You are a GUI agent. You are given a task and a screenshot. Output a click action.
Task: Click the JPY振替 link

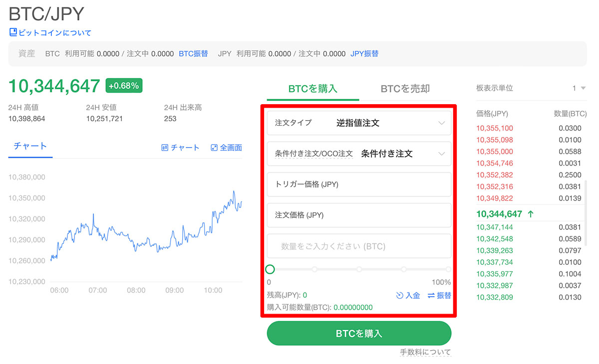(x=364, y=53)
